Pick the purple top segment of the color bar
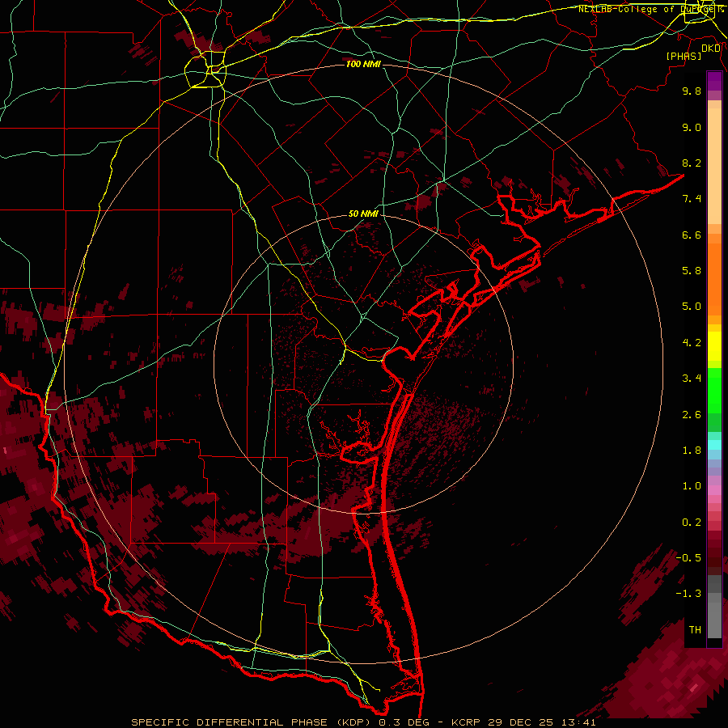This screenshot has height=728, width=728. click(x=714, y=81)
